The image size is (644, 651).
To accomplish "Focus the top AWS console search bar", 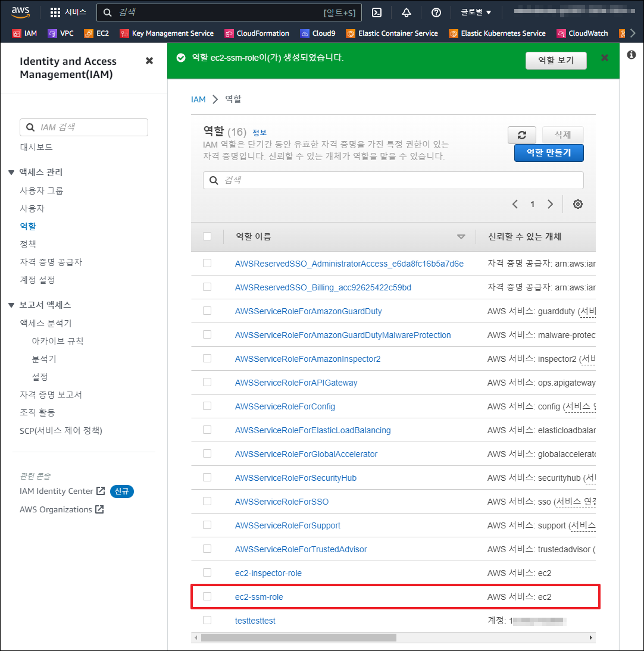I will [x=229, y=12].
